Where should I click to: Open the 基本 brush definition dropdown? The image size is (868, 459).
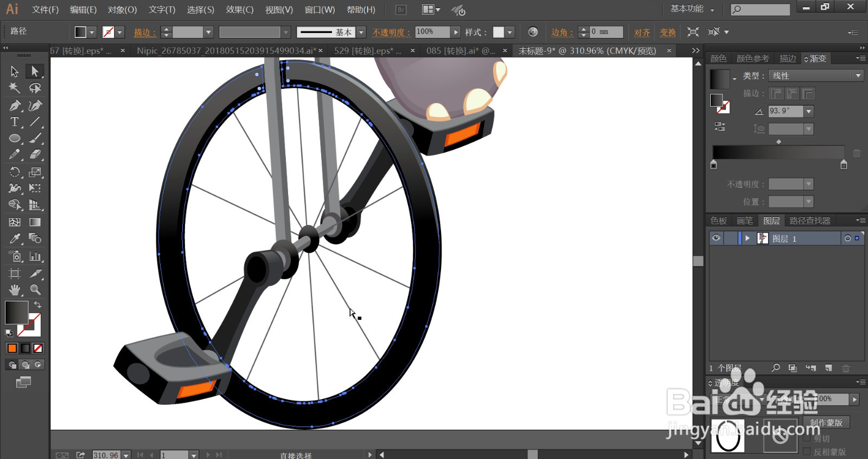[x=361, y=33]
